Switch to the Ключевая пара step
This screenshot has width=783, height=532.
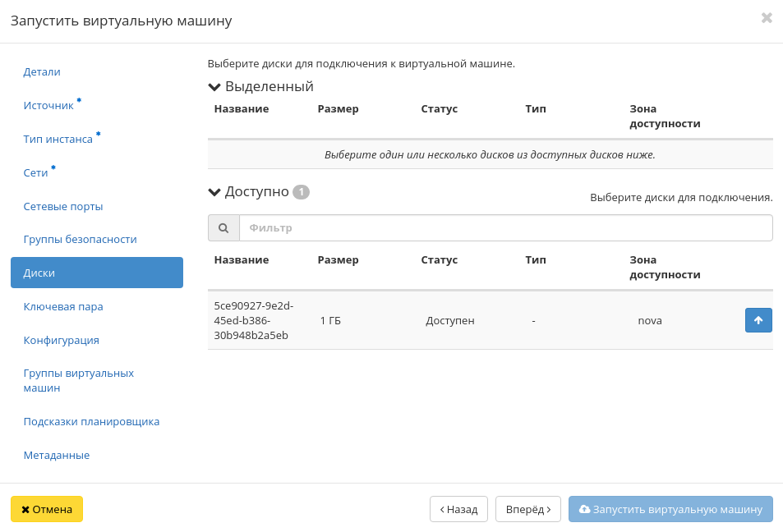63,306
